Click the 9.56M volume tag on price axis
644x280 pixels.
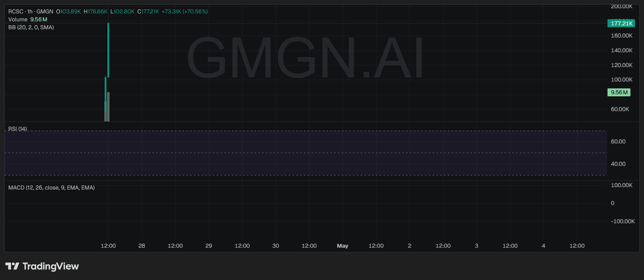619,92
